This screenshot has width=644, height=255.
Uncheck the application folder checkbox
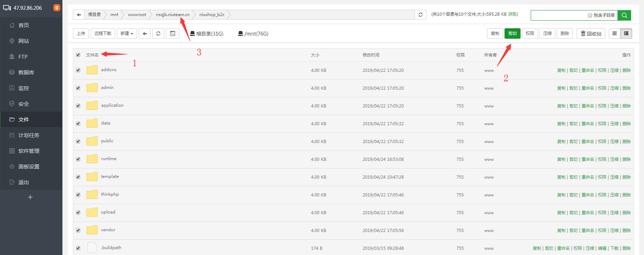click(78, 106)
